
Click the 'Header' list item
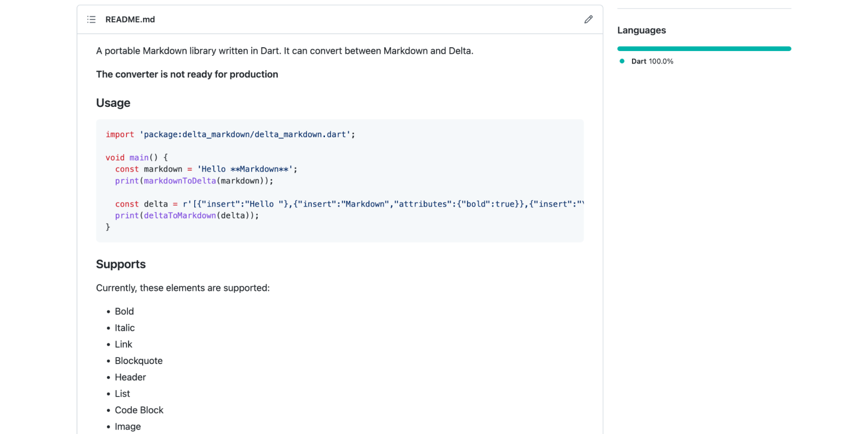(x=130, y=377)
